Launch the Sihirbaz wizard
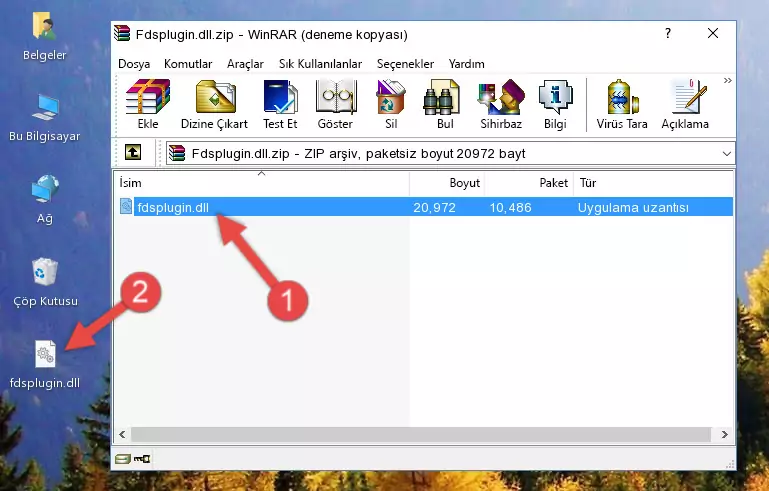The height and width of the screenshot is (491, 769). click(501, 104)
